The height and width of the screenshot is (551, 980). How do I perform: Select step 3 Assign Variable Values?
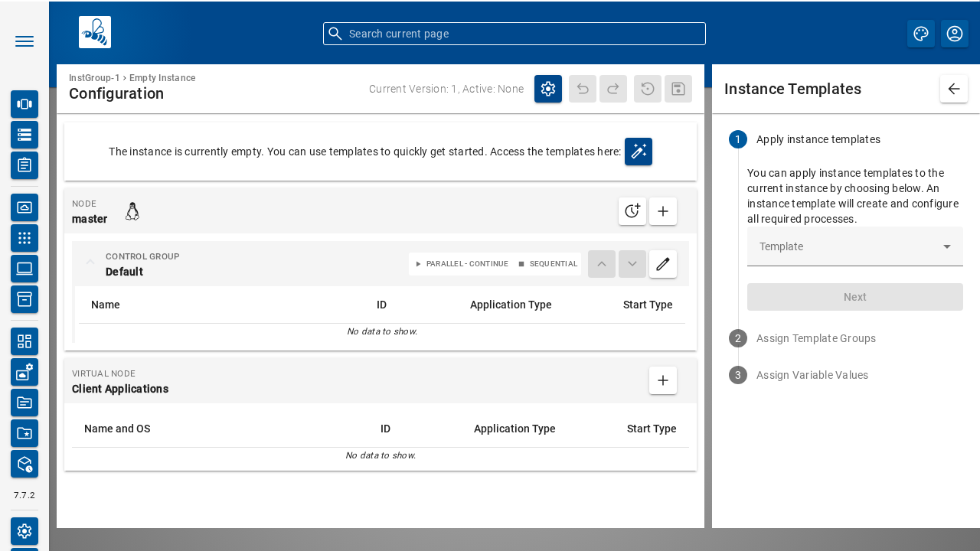pyautogui.click(x=812, y=375)
